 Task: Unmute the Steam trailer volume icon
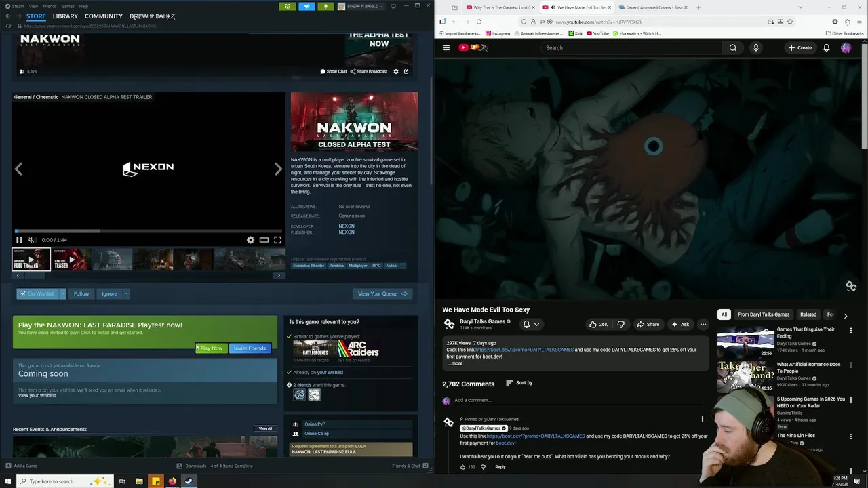point(32,240)
